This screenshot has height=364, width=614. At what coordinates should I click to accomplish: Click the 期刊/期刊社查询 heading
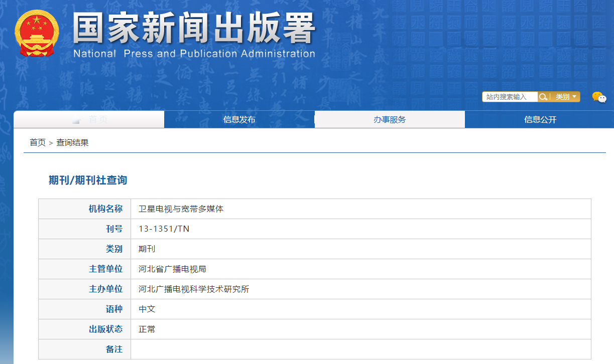(x=87, y=180)
